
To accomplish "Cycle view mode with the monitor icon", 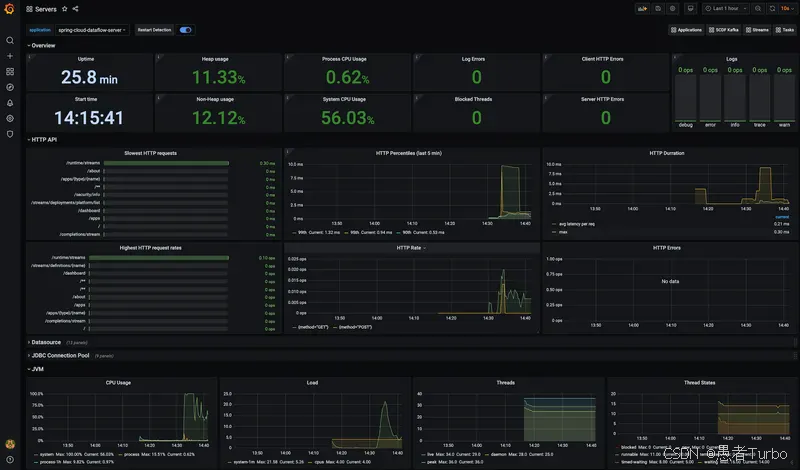I will (690, 9).
